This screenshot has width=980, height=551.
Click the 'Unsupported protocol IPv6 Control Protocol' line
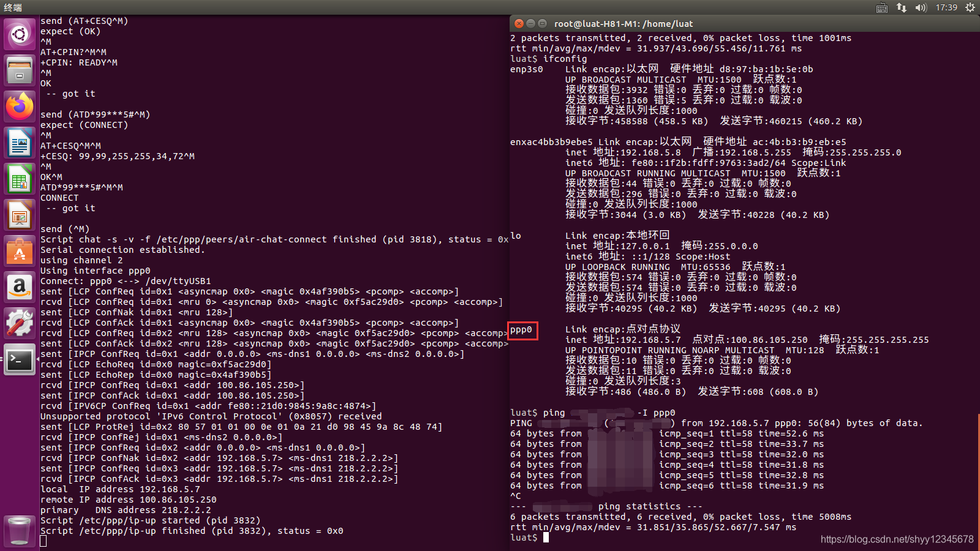point(211,416)
